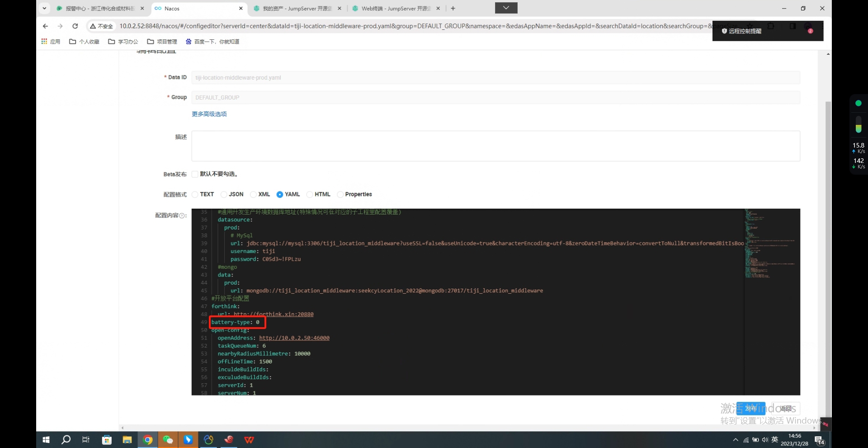Click the http://forthink.xin:20880 link in the editor
Image resolution: width=868 pixels, height=448 pixels.
pyautogui.click(x=273, y=315)
